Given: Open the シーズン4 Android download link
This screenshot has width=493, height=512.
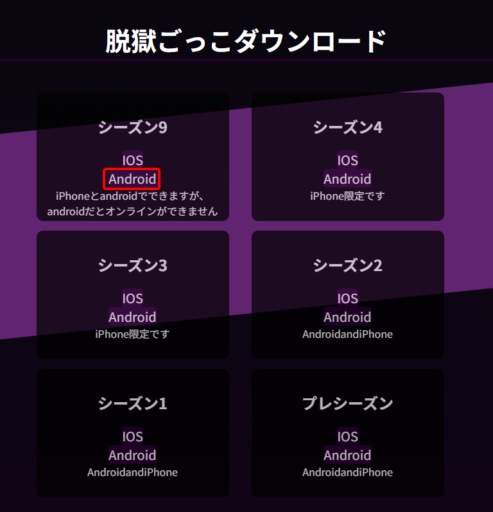Looking at the screenshot, I should pyautogui.click(x=347, y=179).
